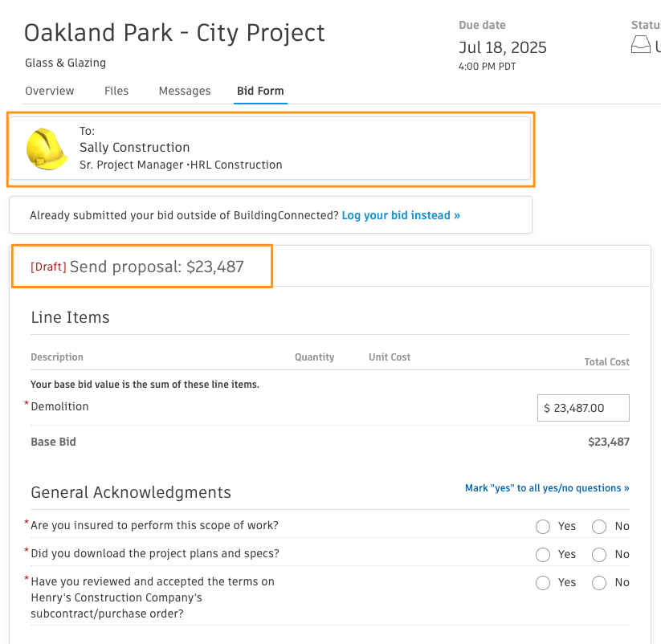Choose No for insured to perform scope
This screenshot has width=661, height=644.
click(599, 527)
